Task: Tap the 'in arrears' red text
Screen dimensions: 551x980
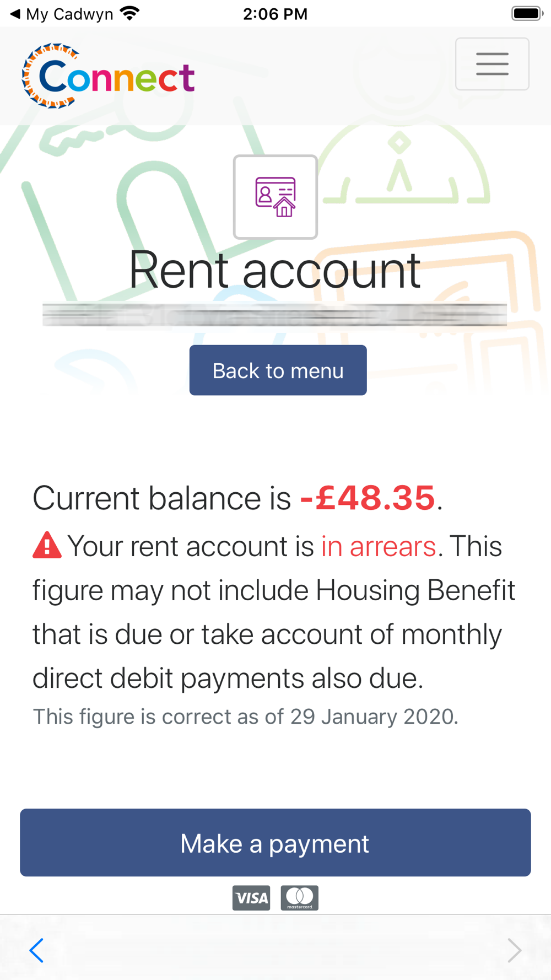Action: (x=379, y=546)
